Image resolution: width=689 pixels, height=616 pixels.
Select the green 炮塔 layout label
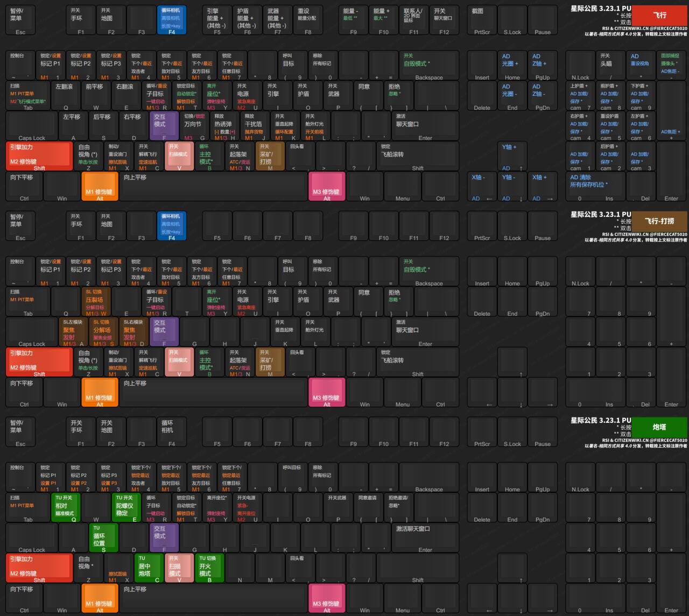click(x=659, y=427)
